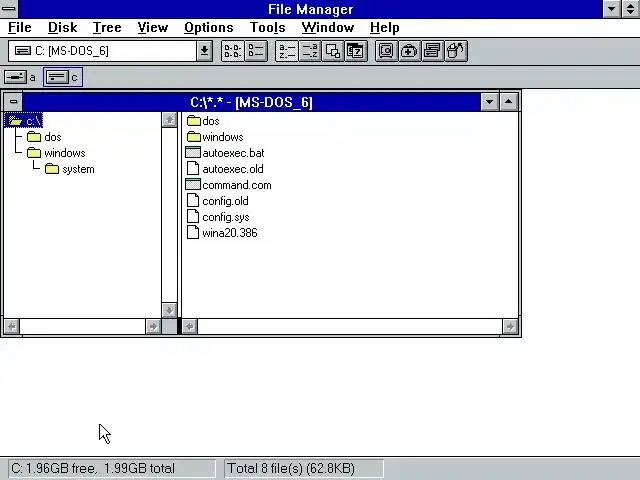Select the command.com file
Screen dimensions: 640x480
coord(229,185)
